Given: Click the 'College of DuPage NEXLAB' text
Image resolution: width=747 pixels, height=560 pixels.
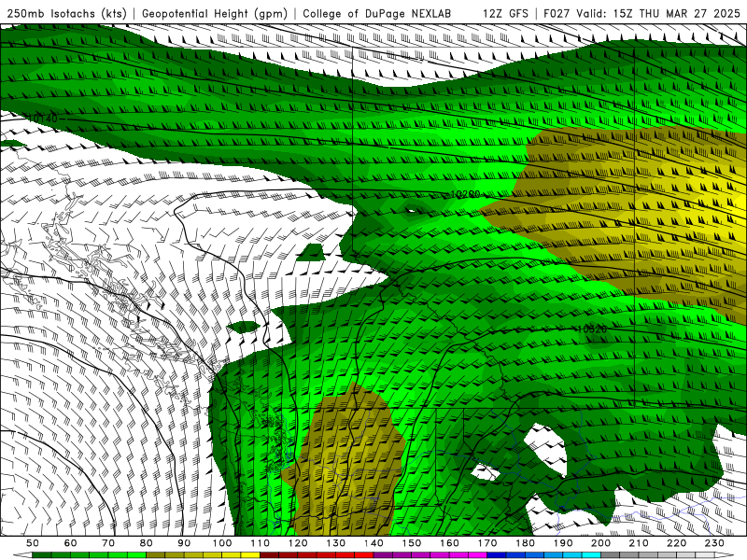Looking at the screenshot, I should (376, 13).
